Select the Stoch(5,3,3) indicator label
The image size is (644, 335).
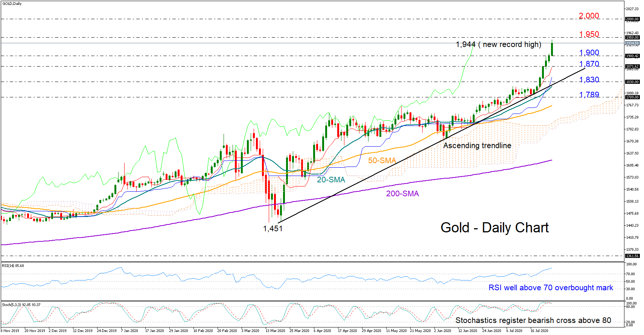click(x=21, y=305)
